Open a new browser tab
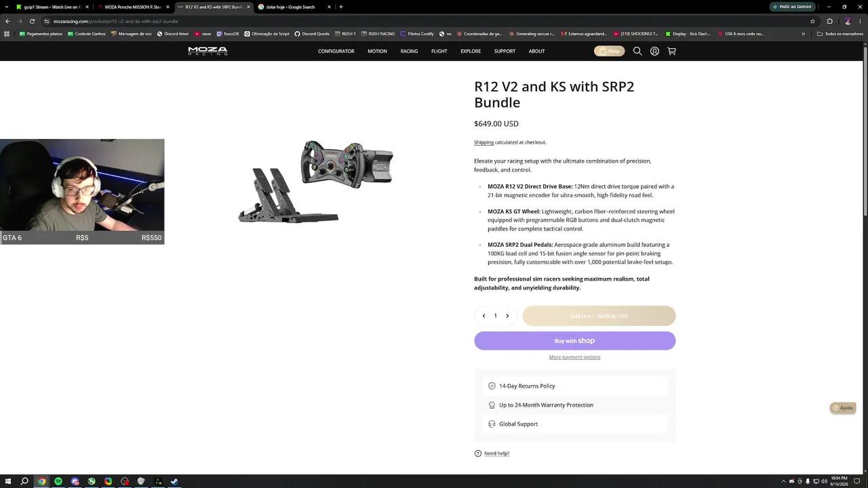868x488 pixels. click(341, 7)
